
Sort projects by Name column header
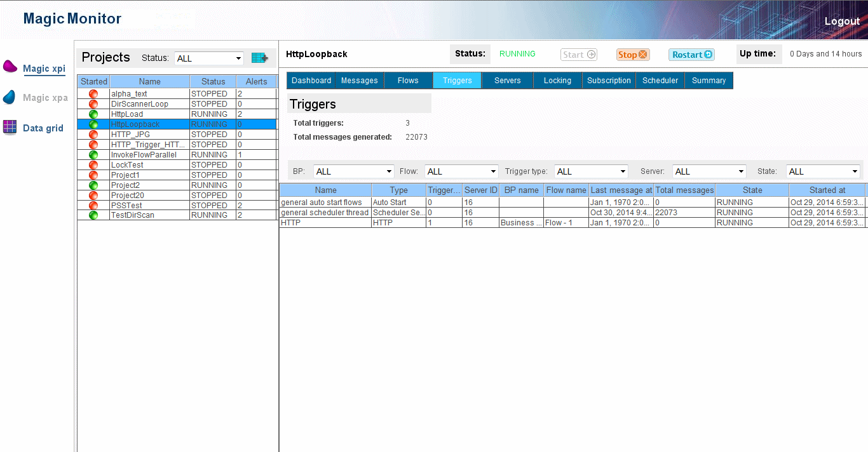150,81
